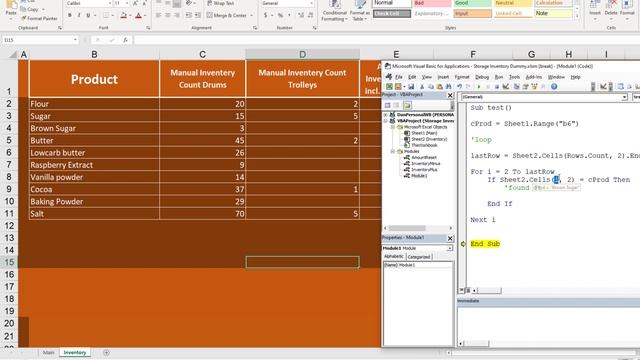The image size is (640, 360).
Task: Open the font name Calibri dropdown
Action: click(109, 3)
